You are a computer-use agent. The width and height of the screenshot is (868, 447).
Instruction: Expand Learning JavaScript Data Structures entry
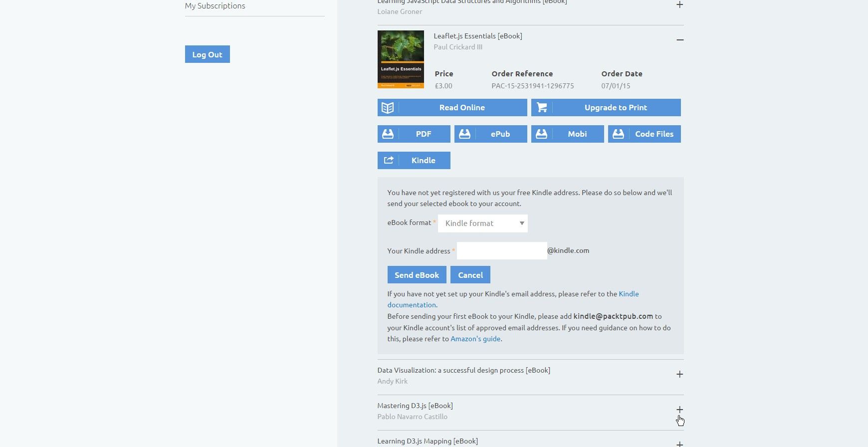point(679,5)
